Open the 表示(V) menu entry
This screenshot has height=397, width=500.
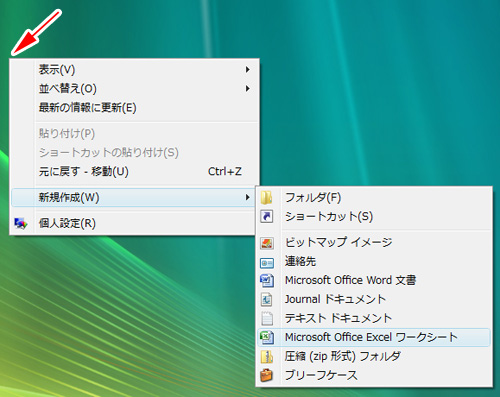134,69
